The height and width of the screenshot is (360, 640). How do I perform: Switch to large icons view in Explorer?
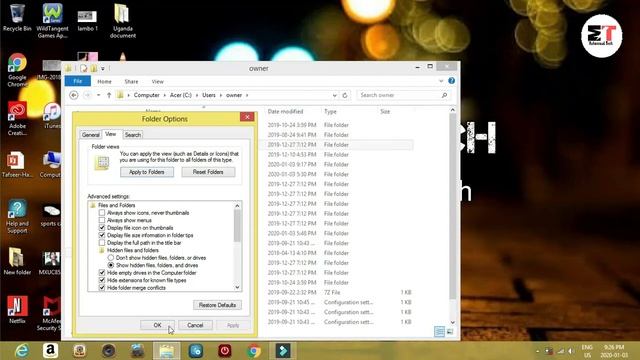tap(450, 331)
